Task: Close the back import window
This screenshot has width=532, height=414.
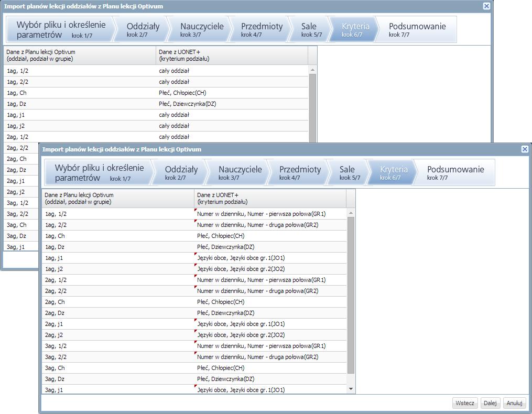Action: (x=486, y=6)
